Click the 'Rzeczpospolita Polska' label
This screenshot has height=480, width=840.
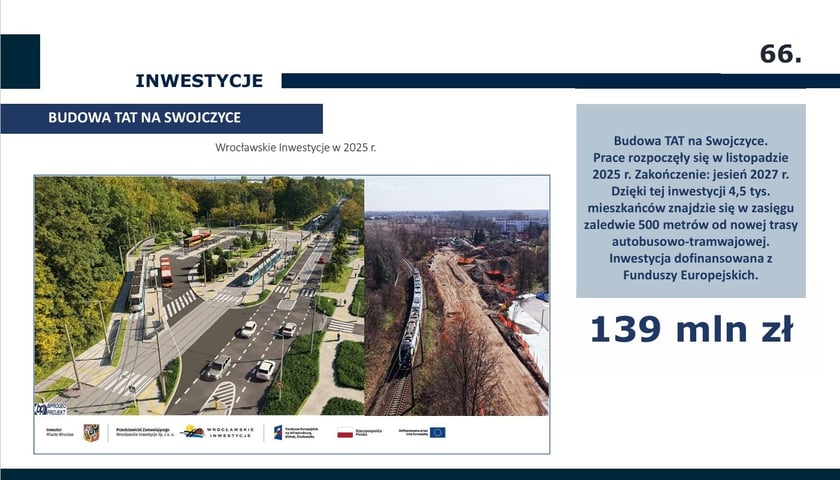tap(369, 432)
